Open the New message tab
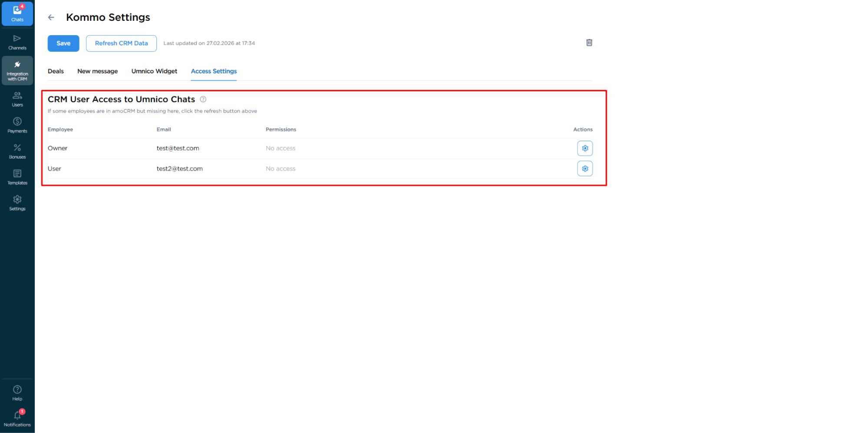This screenshot has height=433, width=868. [x=97, y=71]
